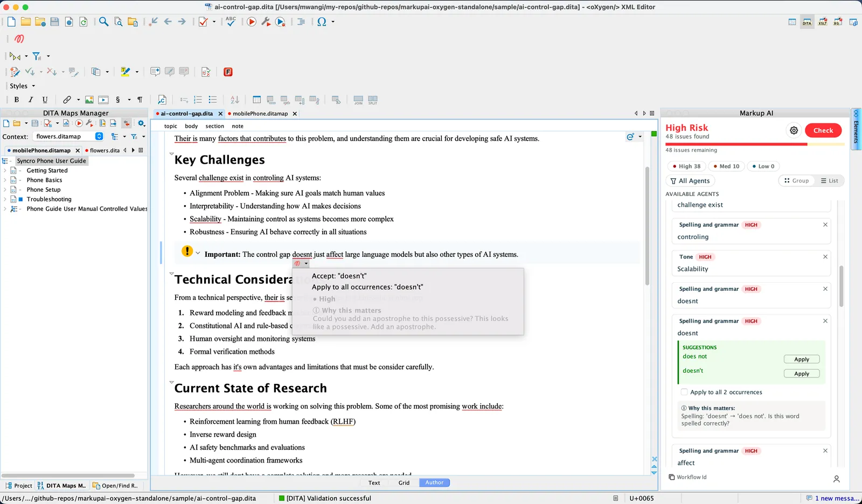862x504 pixels.
Task: Open the Find/Replace magnifier icon
Action: tap(103, 22)
